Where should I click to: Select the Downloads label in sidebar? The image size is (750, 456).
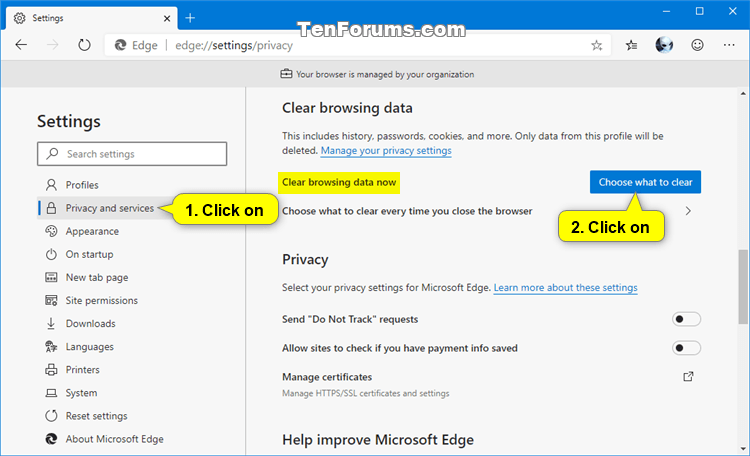(90, 323)
